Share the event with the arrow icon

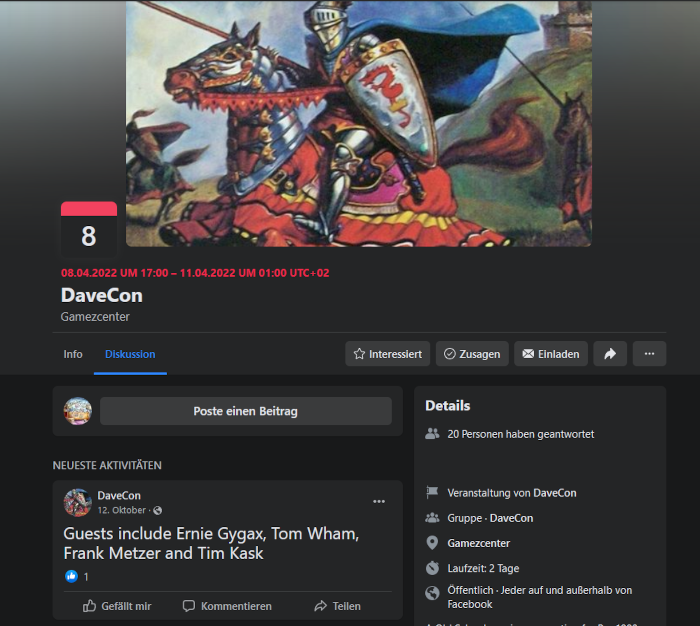point(610,354)
